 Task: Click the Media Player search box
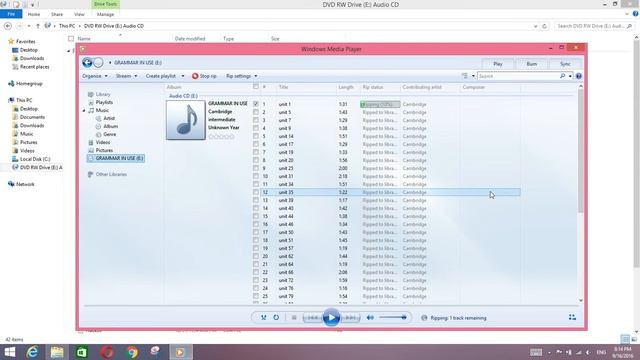click(518, 76)
